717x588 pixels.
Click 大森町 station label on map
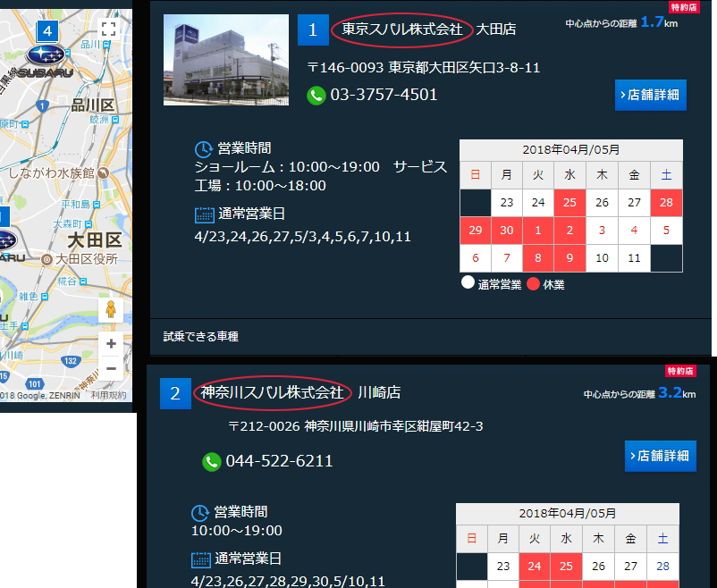click(x=68, y=224)
